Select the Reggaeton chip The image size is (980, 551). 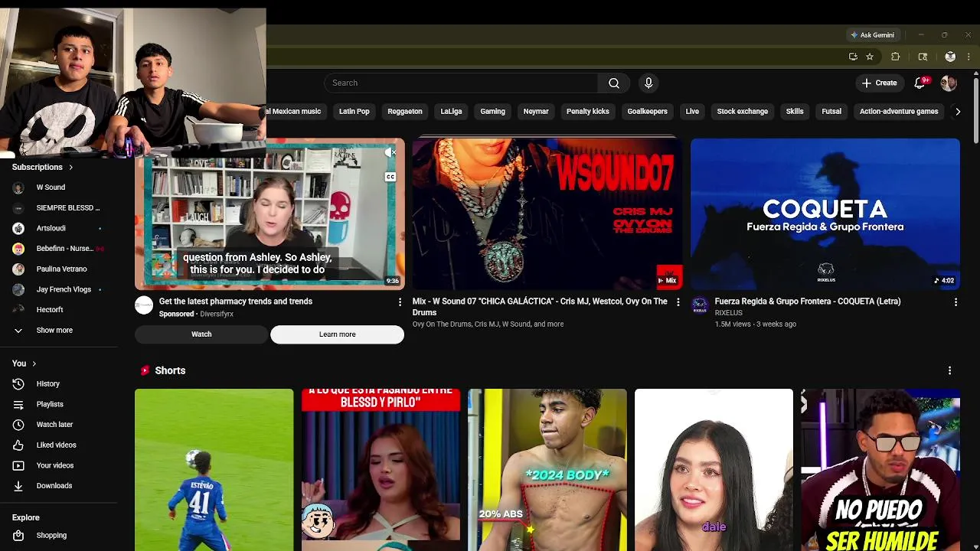404,112
